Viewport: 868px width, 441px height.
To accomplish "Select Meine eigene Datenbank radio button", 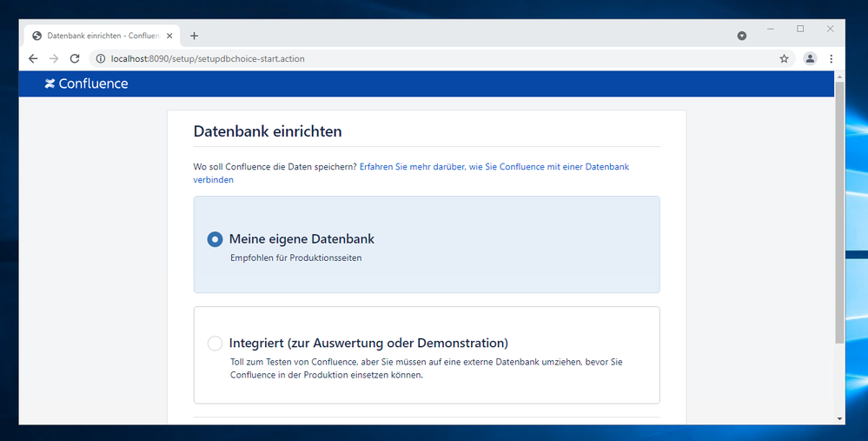I will 215,239.
